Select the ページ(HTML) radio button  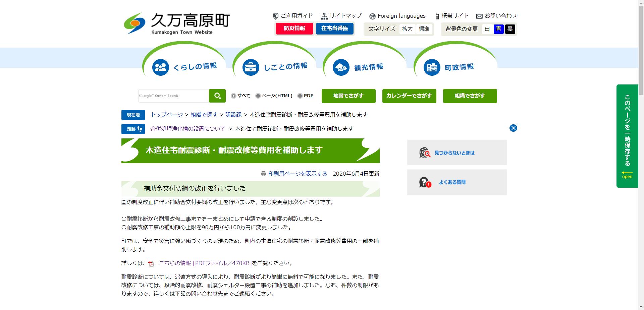pyautogui.click(x=257, y=96)
